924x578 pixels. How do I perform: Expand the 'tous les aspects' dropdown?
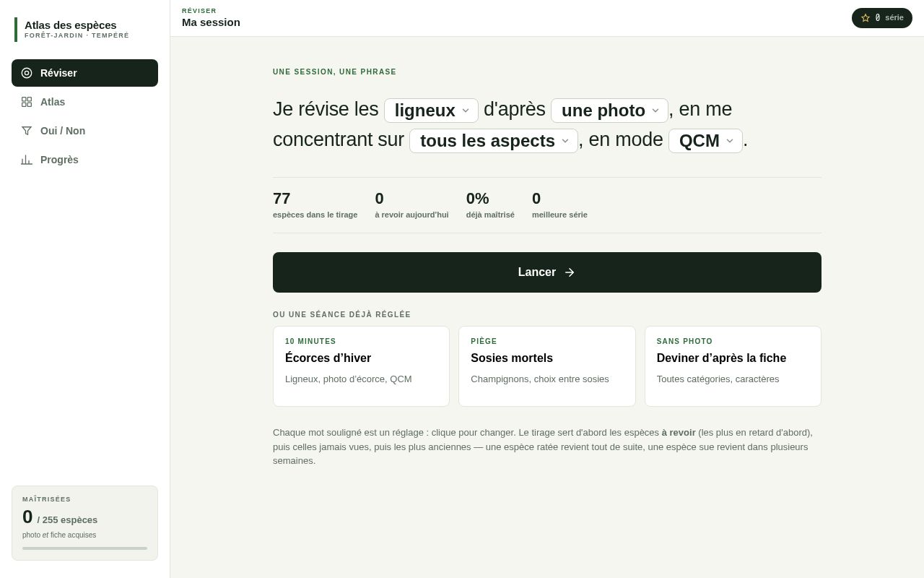click(494, 141)
